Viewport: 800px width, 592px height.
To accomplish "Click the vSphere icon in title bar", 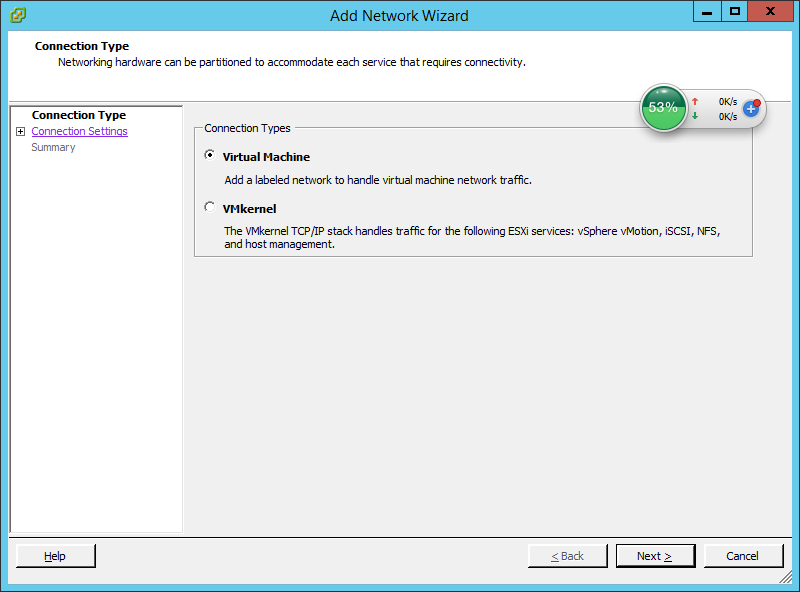I will click(x=18, y=15).
